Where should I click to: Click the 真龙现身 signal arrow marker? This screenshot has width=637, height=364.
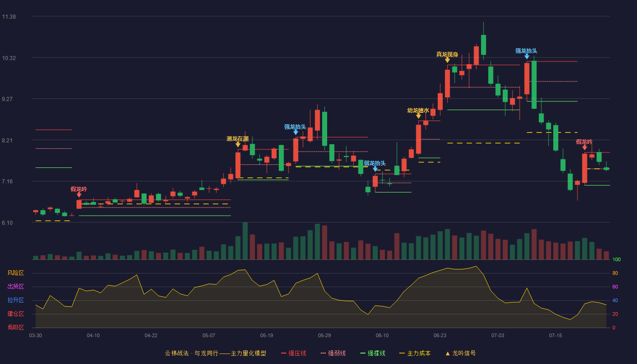click(x=447, y=60)
